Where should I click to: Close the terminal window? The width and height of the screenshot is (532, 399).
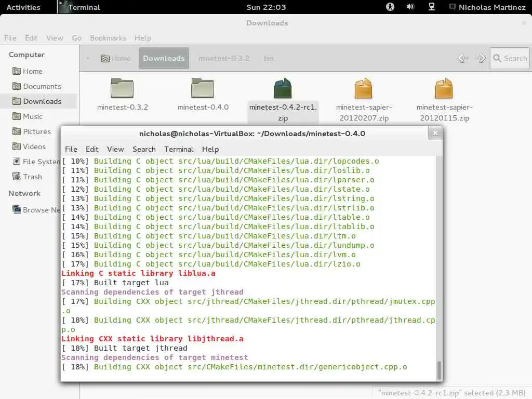point(435,133)
